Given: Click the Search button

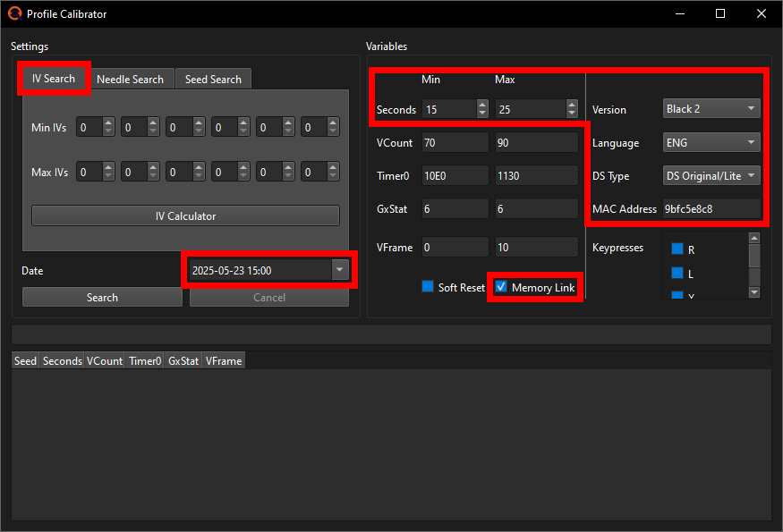Looking at the screenshot, I should (x=101, y=296).
